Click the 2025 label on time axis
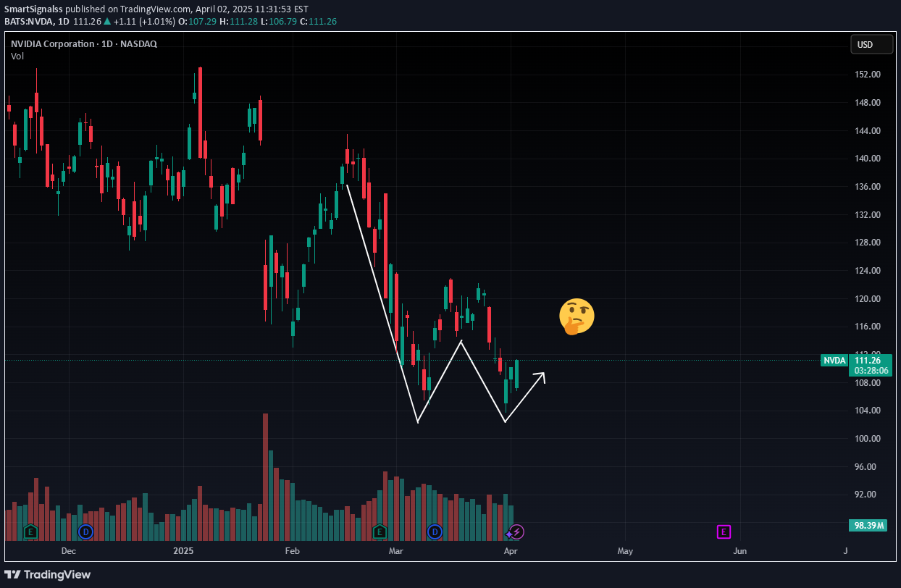This screenshot has width=901, height=588. click(182, 551)
